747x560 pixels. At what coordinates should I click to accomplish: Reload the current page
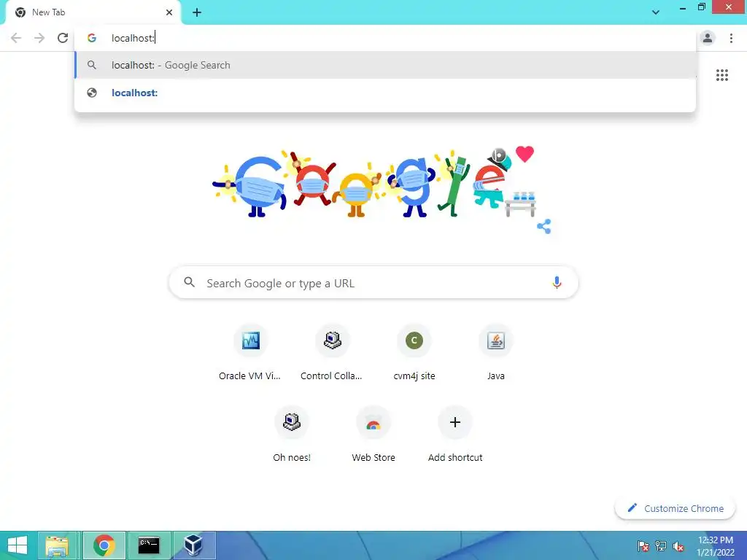pos(63,38)
